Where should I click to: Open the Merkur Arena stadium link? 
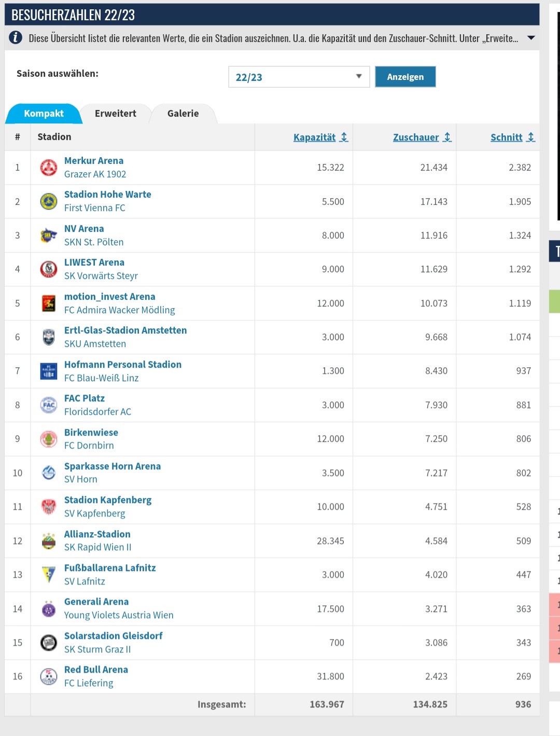tap(94, 161)
